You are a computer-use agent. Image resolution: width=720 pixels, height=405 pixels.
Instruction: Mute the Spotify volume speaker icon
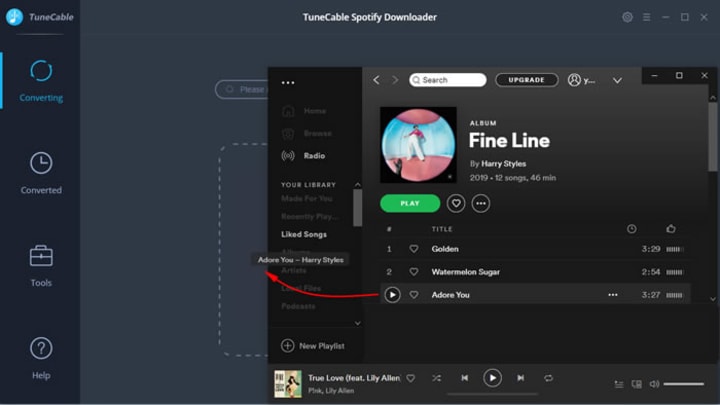[654, 384]
